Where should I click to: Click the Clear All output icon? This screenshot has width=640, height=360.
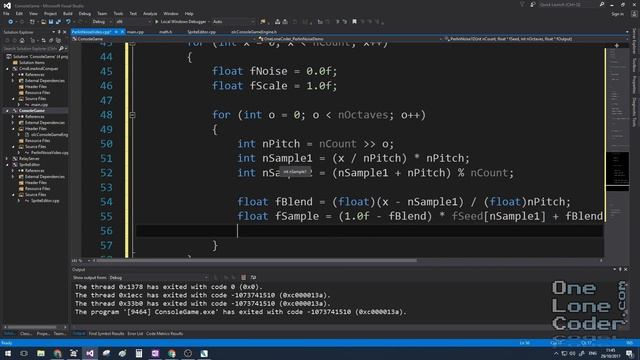click(244, 278)
